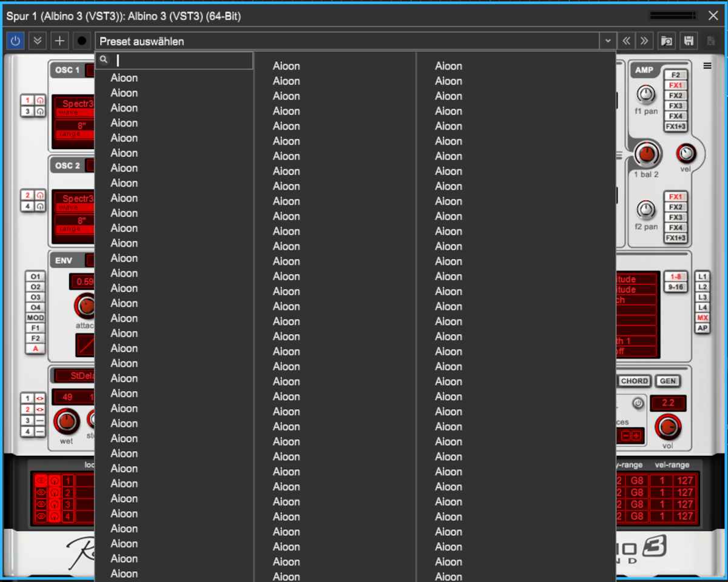This screenshot has width=728, height=582.
Task: Add a new preset with the plus icon
Action: 59,41
